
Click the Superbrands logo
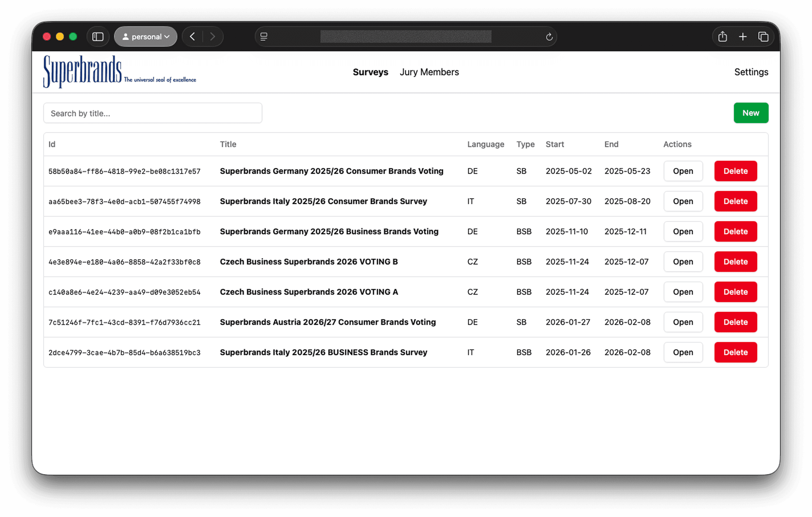click(119, 72)
